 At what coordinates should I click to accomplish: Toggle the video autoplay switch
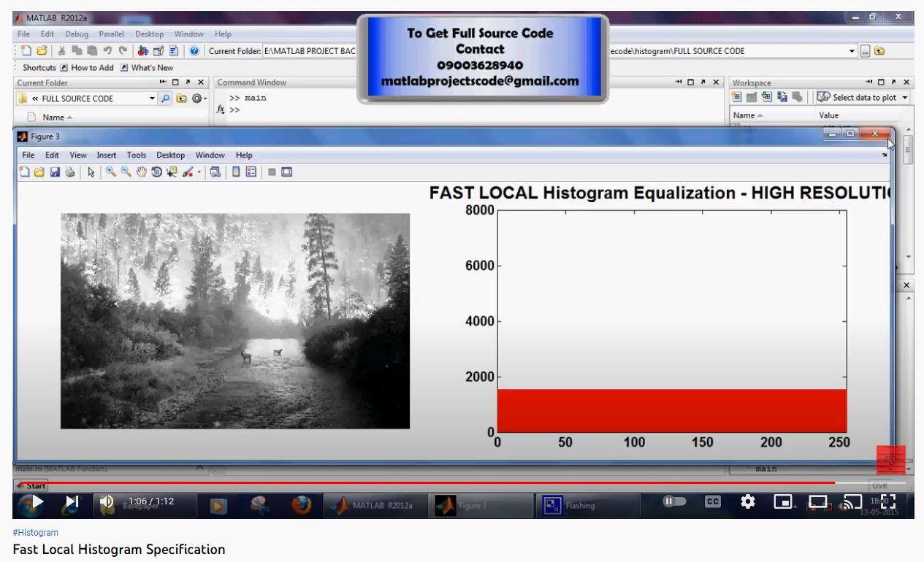pos(675,501)
